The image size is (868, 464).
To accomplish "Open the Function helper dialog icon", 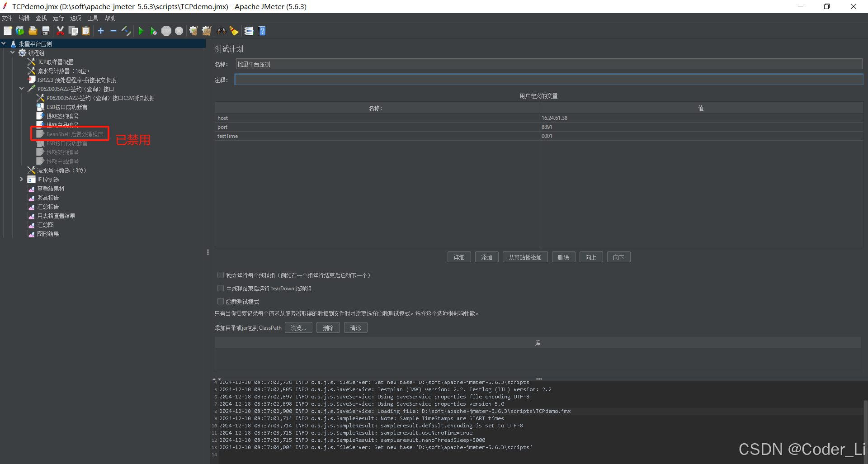I will (249, 31).
